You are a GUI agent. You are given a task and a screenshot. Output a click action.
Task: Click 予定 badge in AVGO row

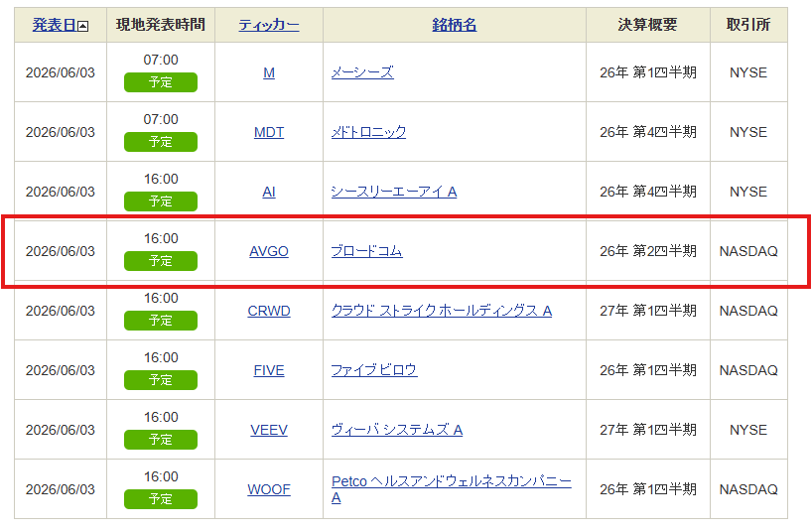point(161,261)
